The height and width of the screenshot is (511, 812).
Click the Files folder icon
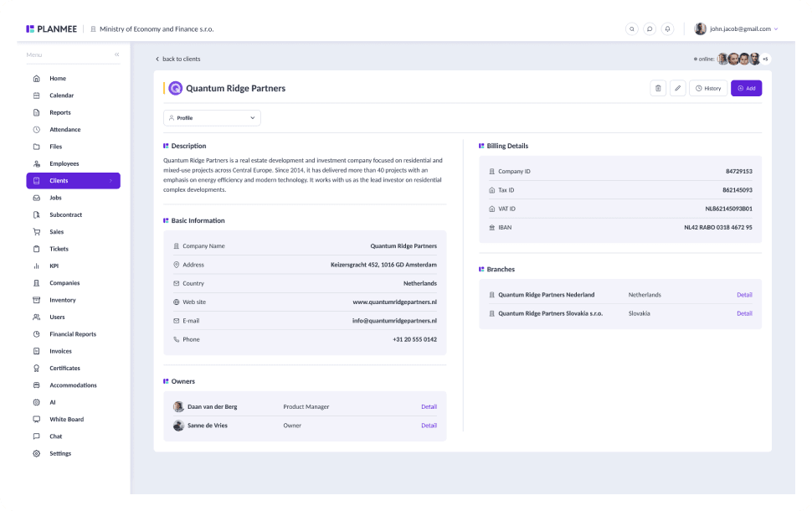[x=36, y=147]
